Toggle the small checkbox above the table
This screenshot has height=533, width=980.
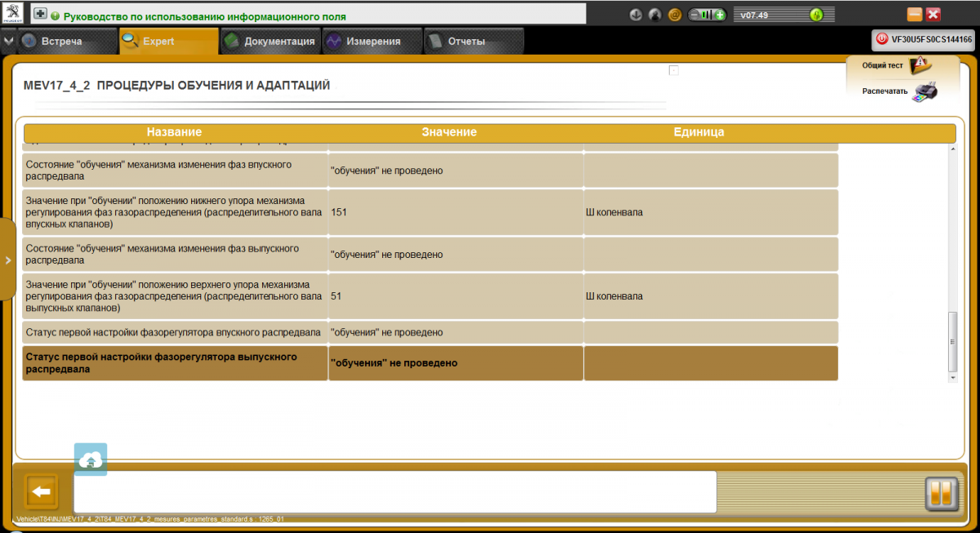(x=674, y=70)
